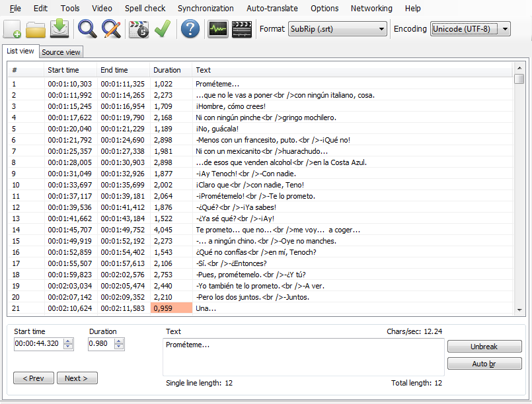This screenshot has width=532, height=404.
Task: Open the Video menu
Action: 102,9
